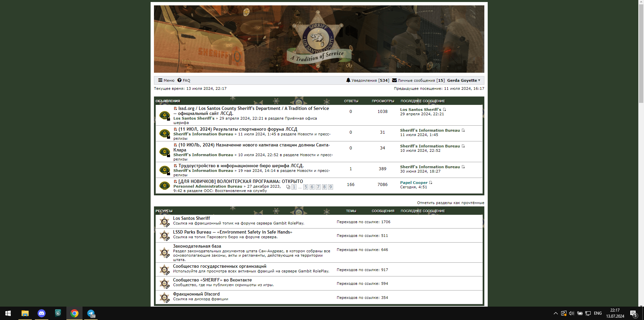This screenshot has height=320, width=644.
Task: Click the Sheriff banner header image
Action: coord(319,39)
